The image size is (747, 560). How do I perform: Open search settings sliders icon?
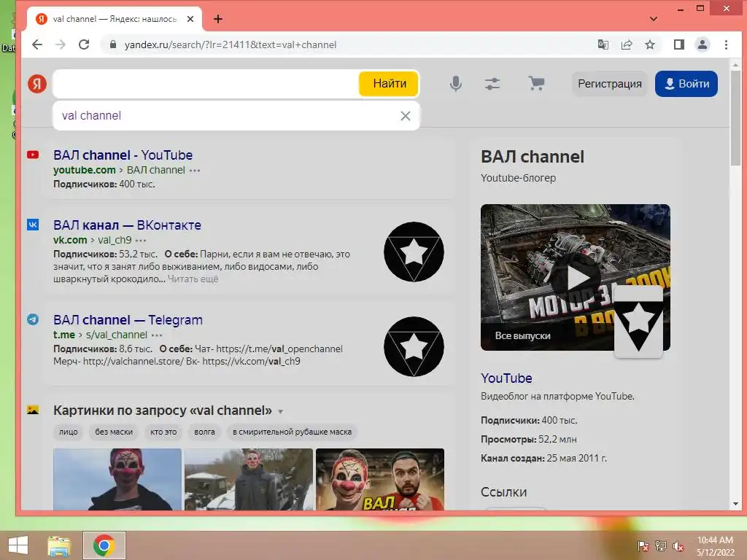tap(492, 84)
